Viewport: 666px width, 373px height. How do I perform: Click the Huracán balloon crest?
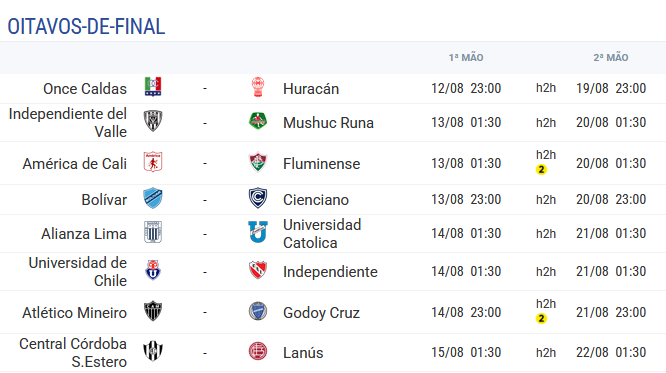(x=258, y=87)
